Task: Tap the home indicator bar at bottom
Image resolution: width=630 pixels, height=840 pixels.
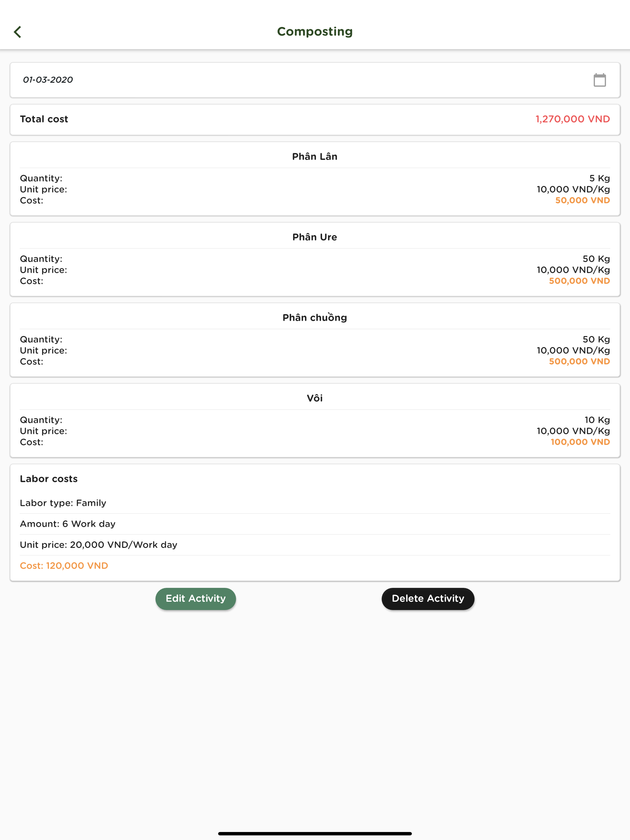Action: (x=315, y=834)
